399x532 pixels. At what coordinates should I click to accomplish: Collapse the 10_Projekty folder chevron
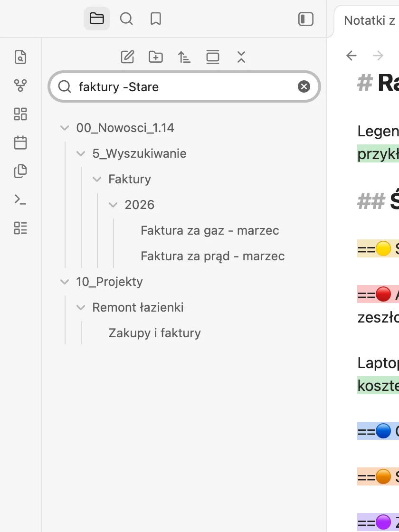tap(65, 282)
